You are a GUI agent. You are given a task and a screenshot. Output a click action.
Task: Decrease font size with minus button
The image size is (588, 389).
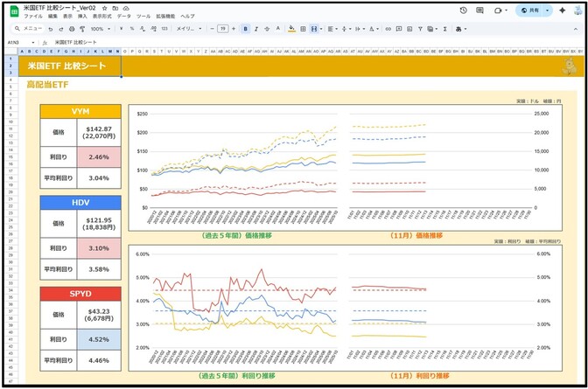coord(213,29)
